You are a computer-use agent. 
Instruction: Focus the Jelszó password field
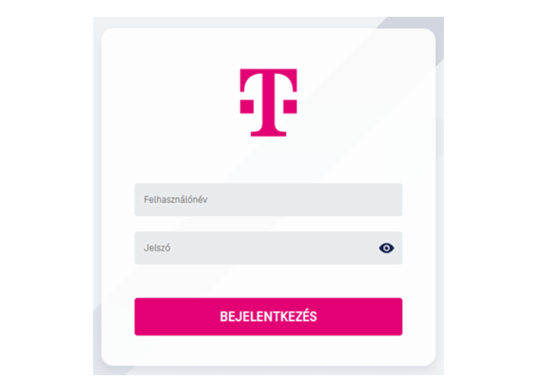268,248
